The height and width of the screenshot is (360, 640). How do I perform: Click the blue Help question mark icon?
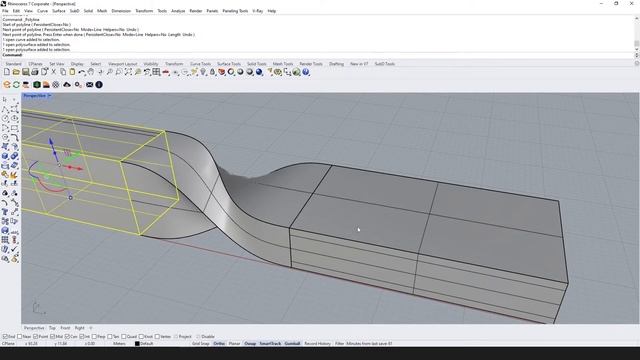306,72
